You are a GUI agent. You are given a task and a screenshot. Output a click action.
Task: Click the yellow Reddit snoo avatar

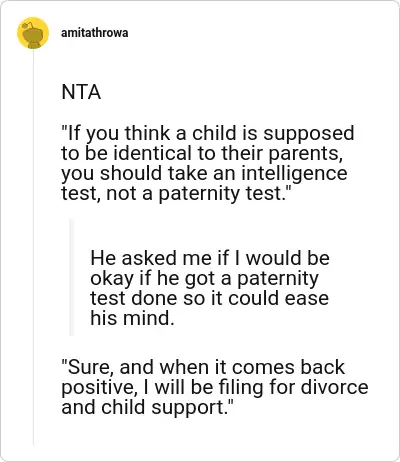(33, 33)
